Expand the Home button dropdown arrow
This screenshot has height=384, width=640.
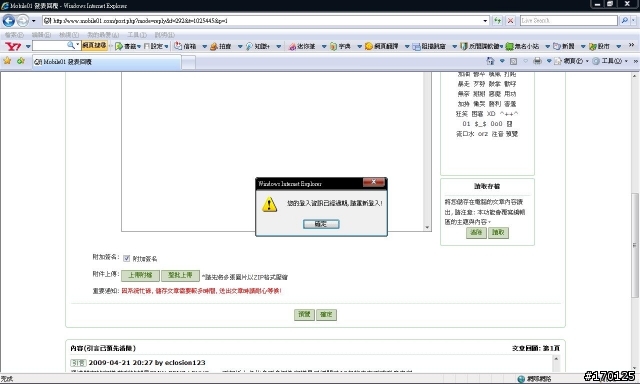502,61
